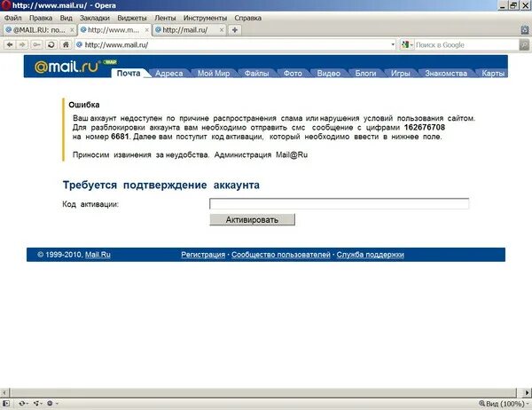Click the search magnifier button
Image resolution: width=532 pixels, height=410 pixels.
click(x=525, y=45)
